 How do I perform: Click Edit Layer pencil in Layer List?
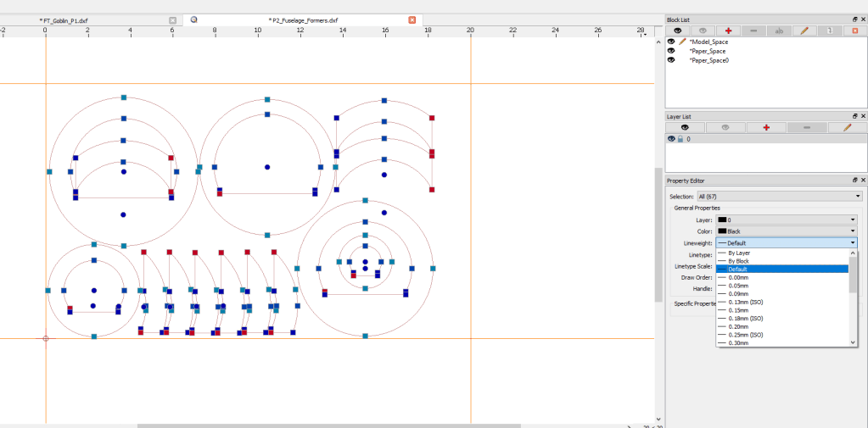[x=848, y=127]
